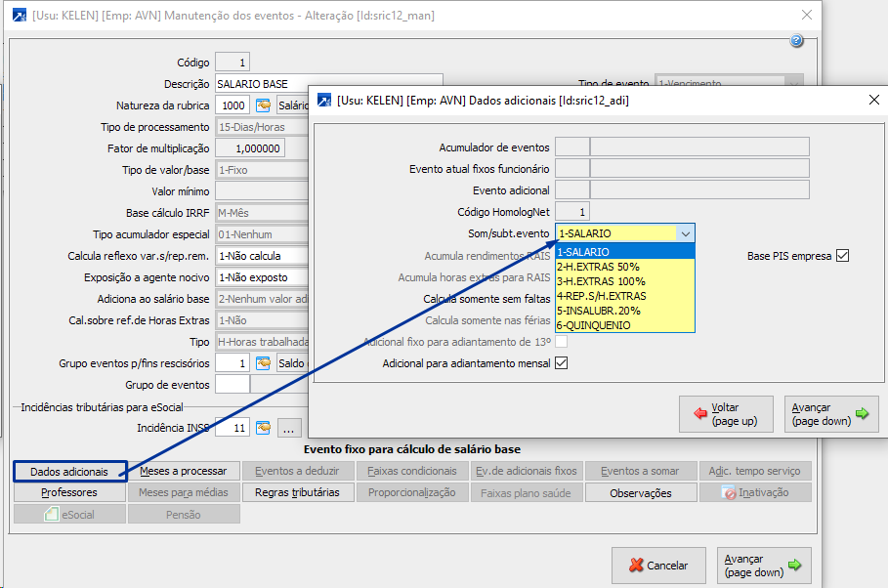The image size is (888, 588).
Task: Uncheck Adicional para adiantamento mensal
Action: [562, 363]
